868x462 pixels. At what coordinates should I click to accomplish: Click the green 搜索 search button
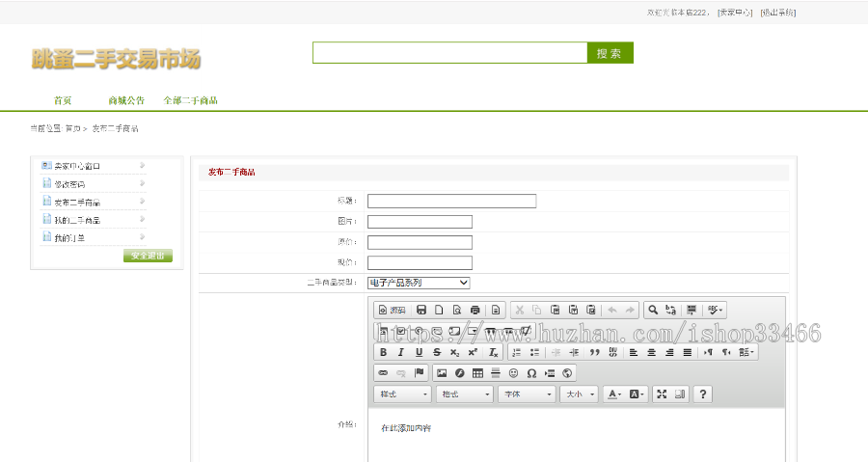[610, 53]
